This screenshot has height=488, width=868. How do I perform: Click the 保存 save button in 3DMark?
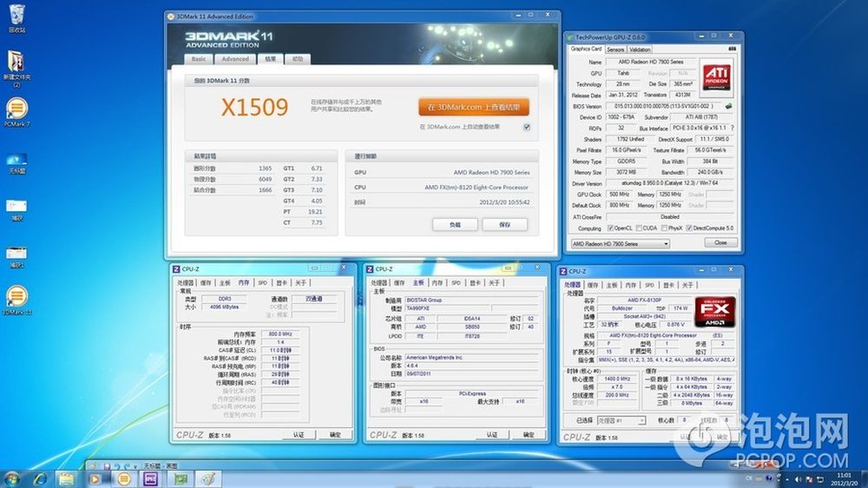coord(504,224)
